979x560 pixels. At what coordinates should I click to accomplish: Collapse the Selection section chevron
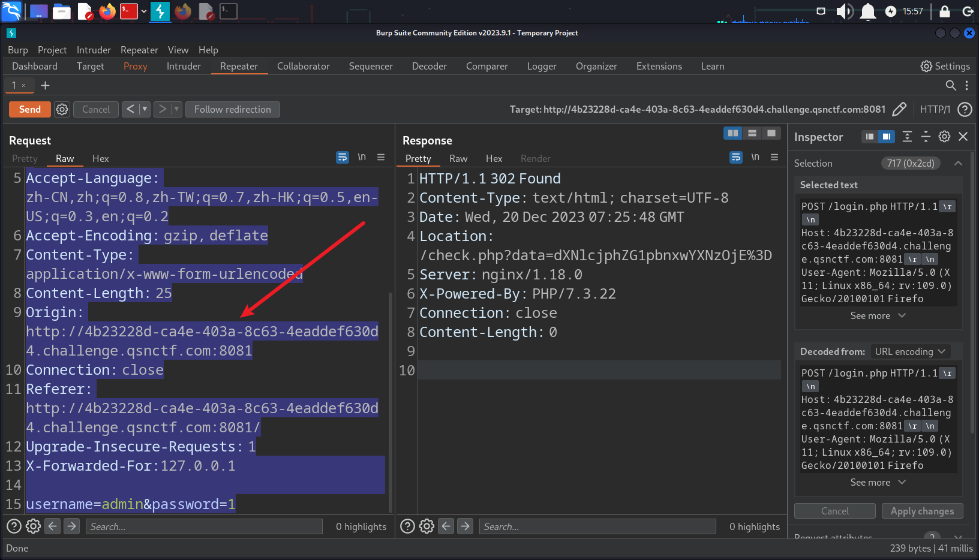coord(958,163)
